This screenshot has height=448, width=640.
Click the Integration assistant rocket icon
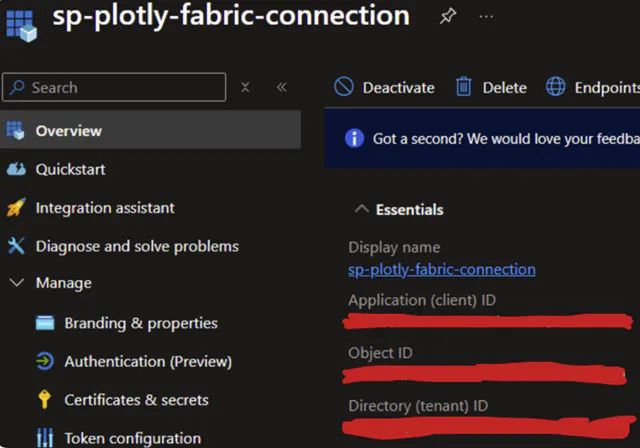(x=16, y=208)
